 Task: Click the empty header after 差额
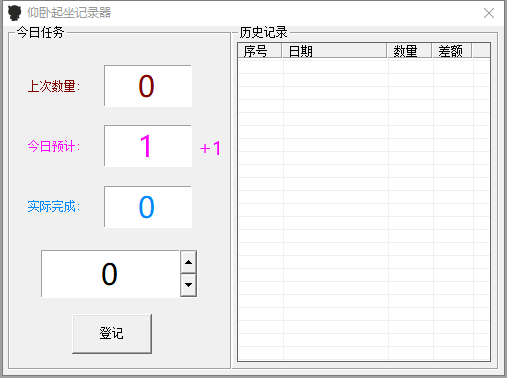click(x=481, y=51)
